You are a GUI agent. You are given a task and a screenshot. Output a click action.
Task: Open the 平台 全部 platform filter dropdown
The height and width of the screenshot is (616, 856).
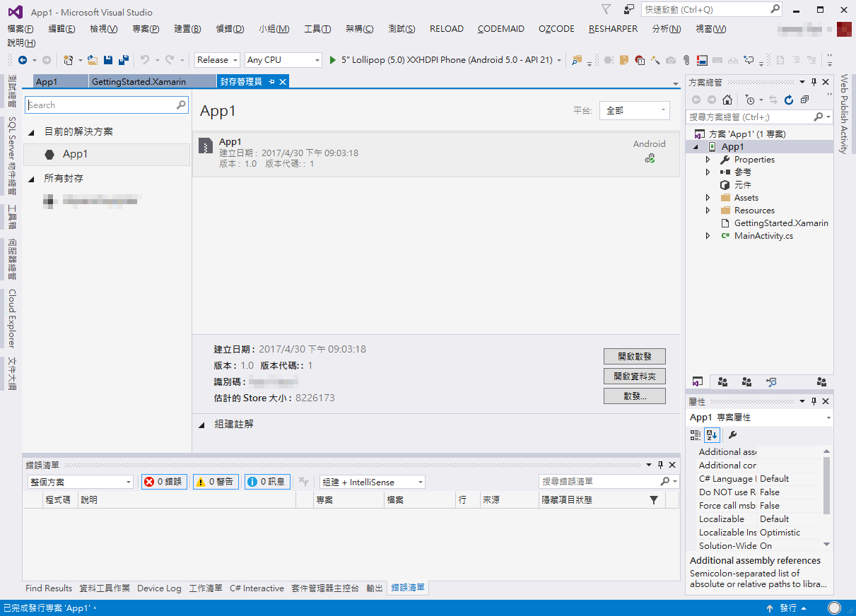click(x=634, y=111)
